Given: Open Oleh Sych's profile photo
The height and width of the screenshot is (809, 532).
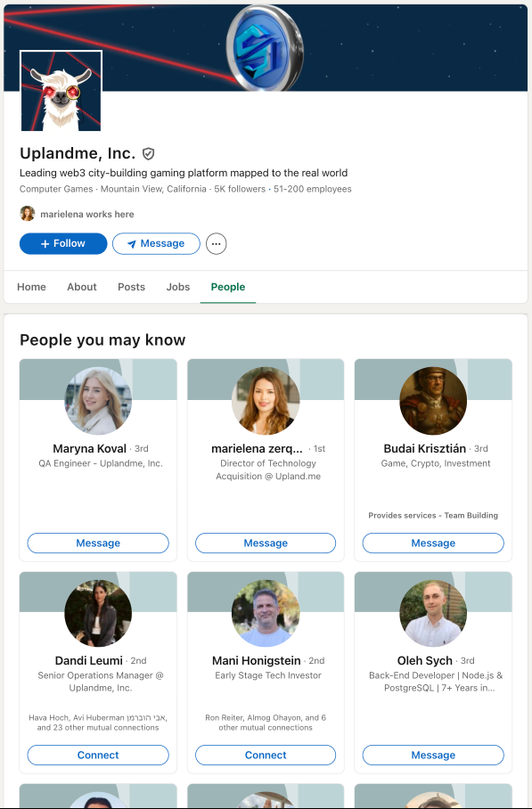Looking at the screenshot, I should 433,614.
